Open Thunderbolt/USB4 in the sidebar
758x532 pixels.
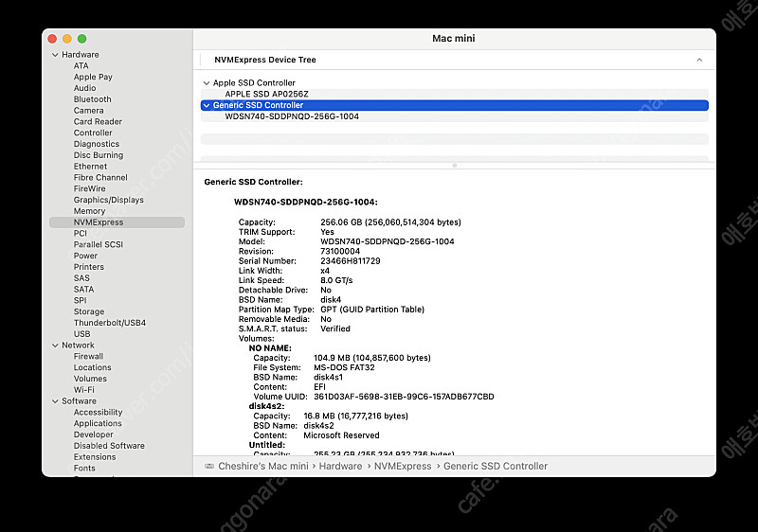[x=110, y=323]
